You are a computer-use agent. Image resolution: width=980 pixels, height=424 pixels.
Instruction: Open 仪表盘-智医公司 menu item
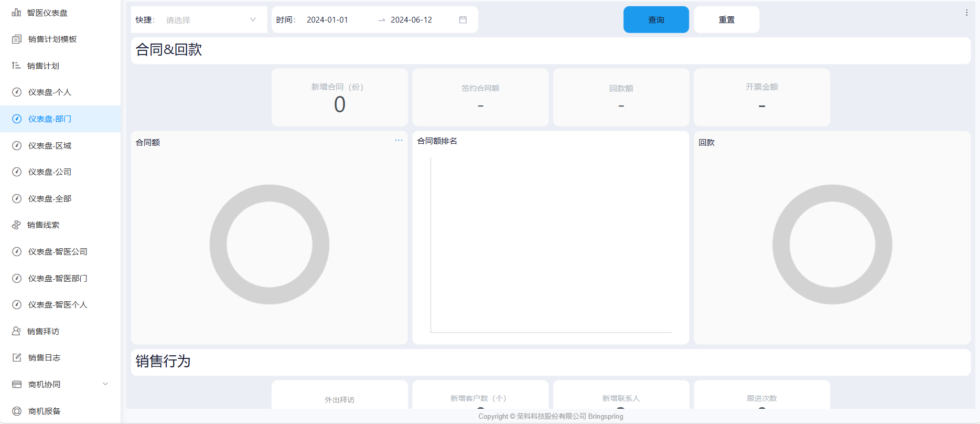[x=58, y=252]
